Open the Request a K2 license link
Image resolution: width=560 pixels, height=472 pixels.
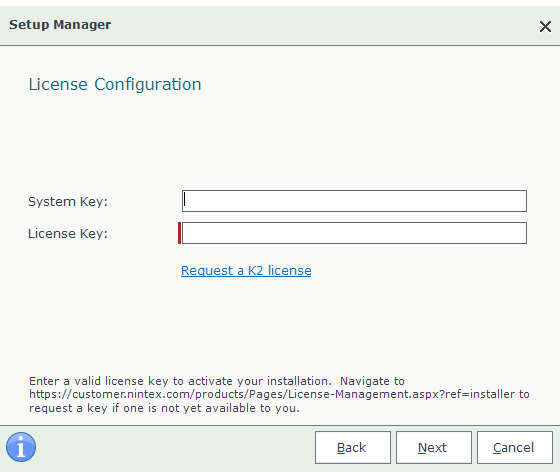(246, 271)
